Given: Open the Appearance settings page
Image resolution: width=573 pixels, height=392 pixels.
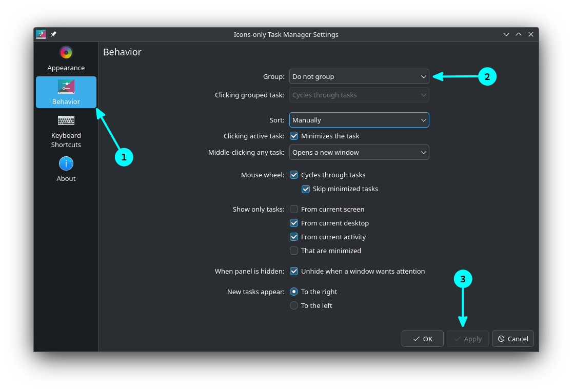Looking at the screenshot, I should [x=66, y=58].
